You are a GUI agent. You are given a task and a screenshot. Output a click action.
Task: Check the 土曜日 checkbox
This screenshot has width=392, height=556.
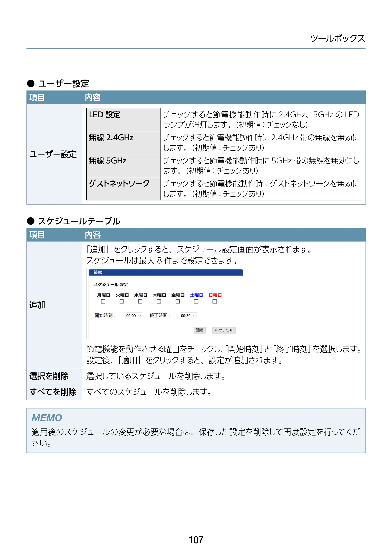(196, 302)
